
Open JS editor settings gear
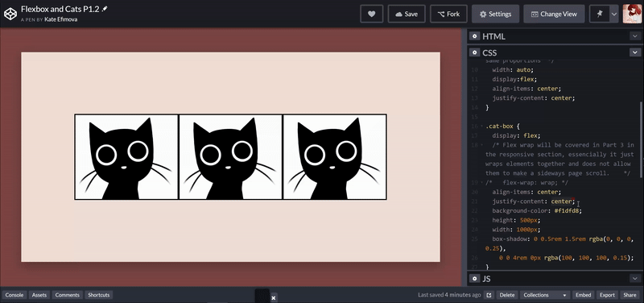pos(475,279)
